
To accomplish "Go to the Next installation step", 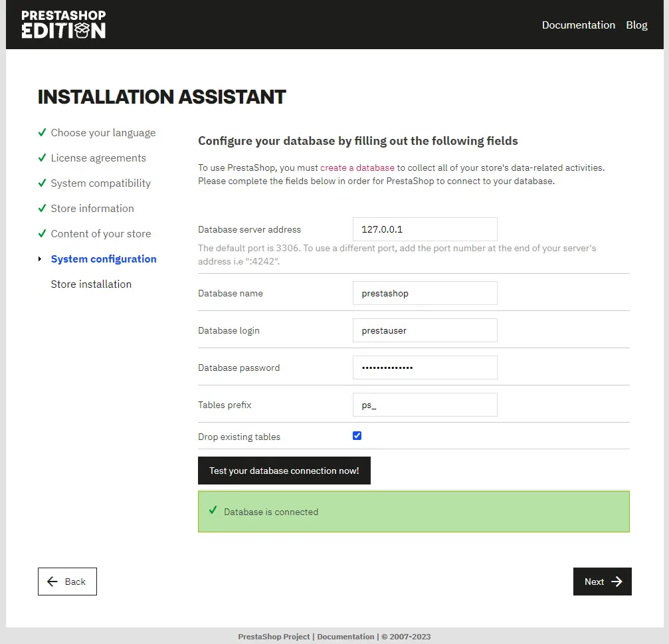I will pyautogui.click(x=602, y=582).
